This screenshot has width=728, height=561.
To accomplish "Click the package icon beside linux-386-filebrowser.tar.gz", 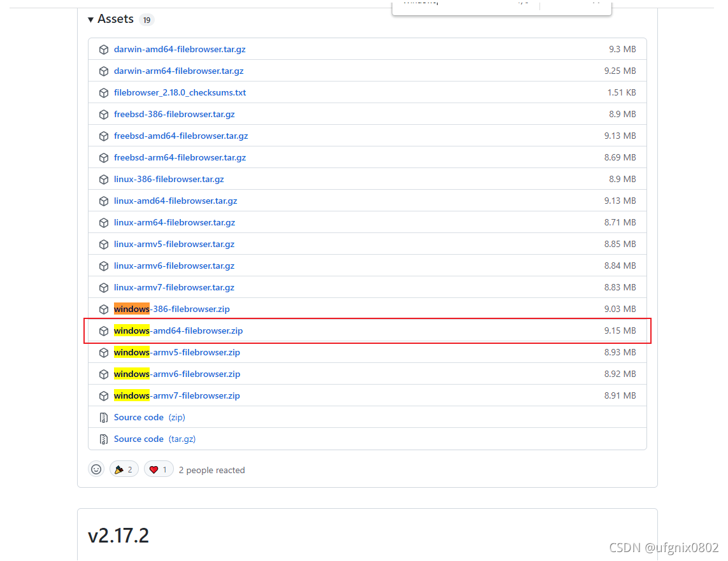I will (x=104, y=180).
